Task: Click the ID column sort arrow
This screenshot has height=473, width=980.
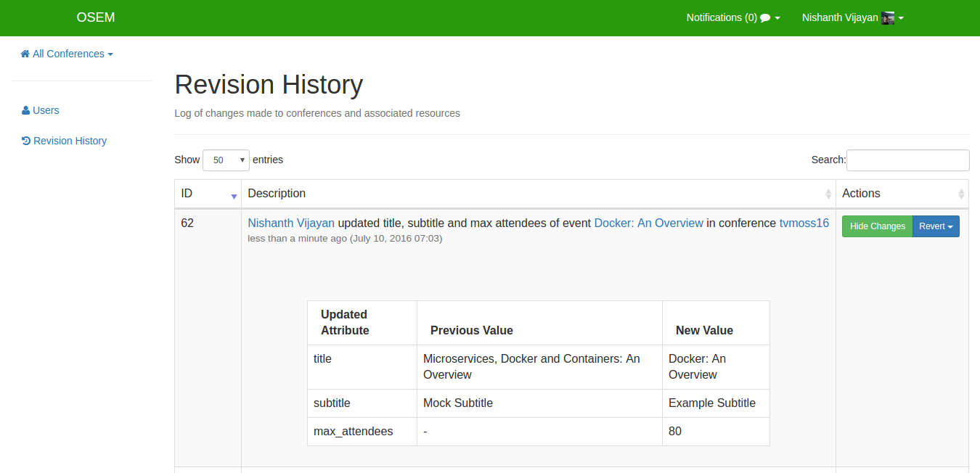Action: (x=234, y=196)
